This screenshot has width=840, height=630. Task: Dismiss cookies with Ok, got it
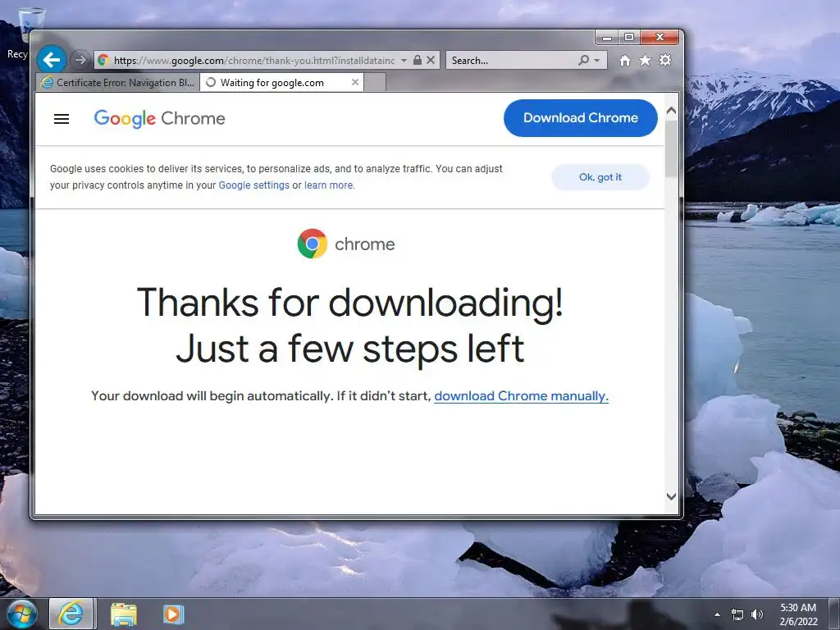pyautogui.click(x=600, y=177)
